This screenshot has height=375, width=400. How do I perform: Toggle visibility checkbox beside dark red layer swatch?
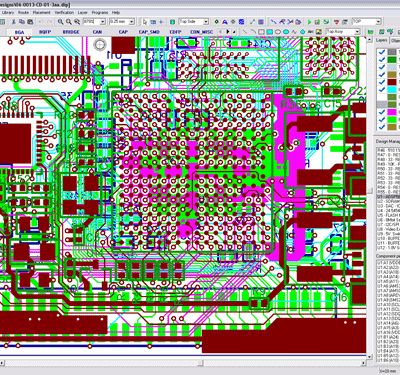click(x=382, y=82)
